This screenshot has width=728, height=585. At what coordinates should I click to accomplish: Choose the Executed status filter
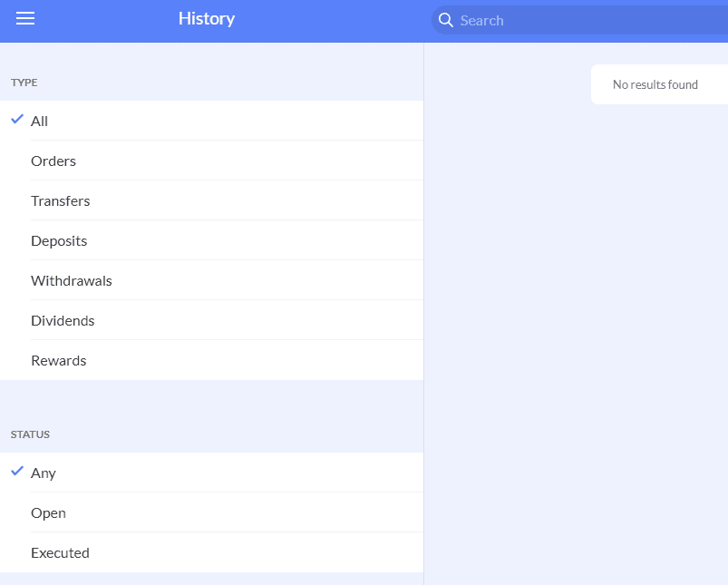[212, 552]
